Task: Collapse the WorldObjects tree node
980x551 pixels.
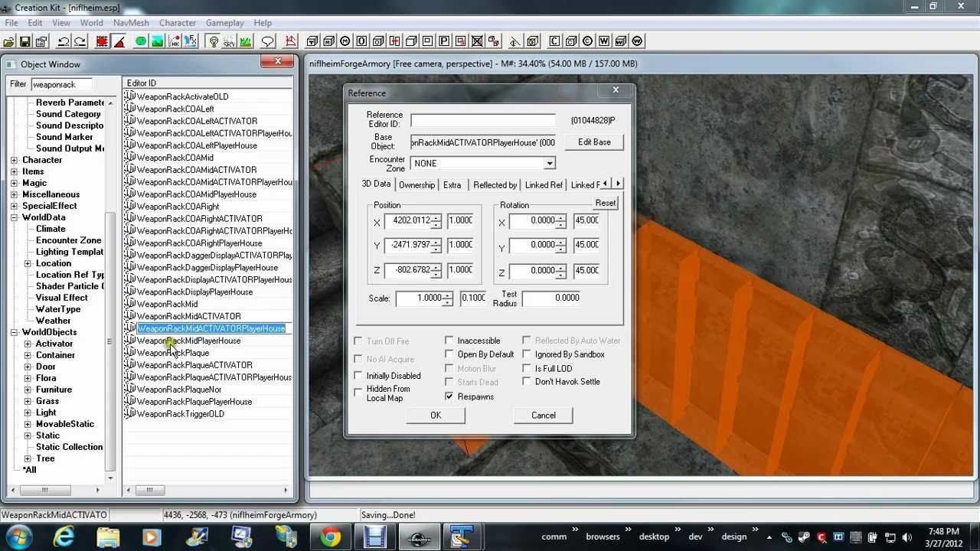Action: [14, 332]
